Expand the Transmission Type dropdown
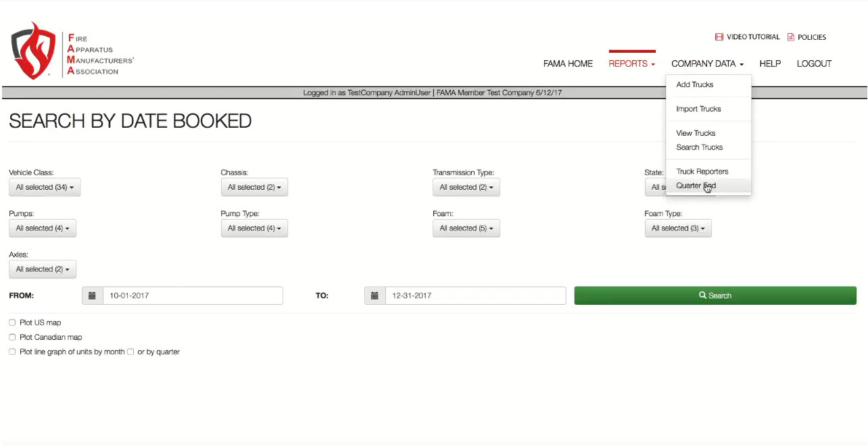 tap(466, 187)
